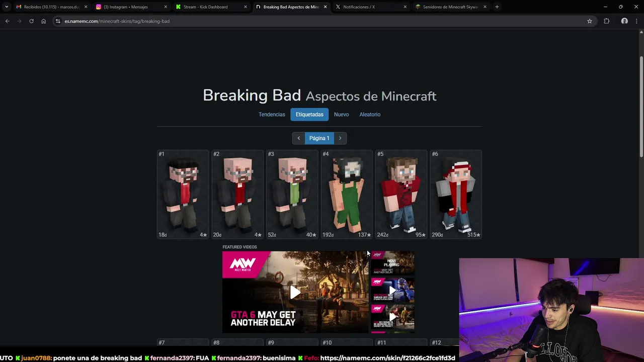The height and width of the screenshot is (362, 644).
Task: Open the browser home page icon
Action: pyautogui.click(x=43, y=21)
